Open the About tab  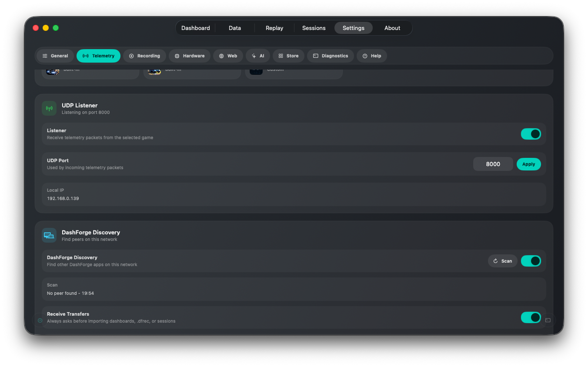[392, 28]
